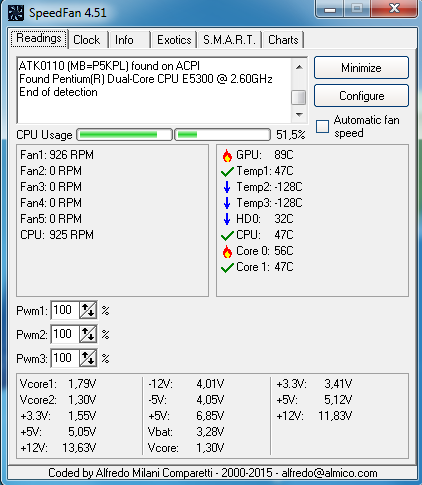422x485 pixels.
Task: Click the +3.3V 3,41V voltage reading
Action: (314, 384)
